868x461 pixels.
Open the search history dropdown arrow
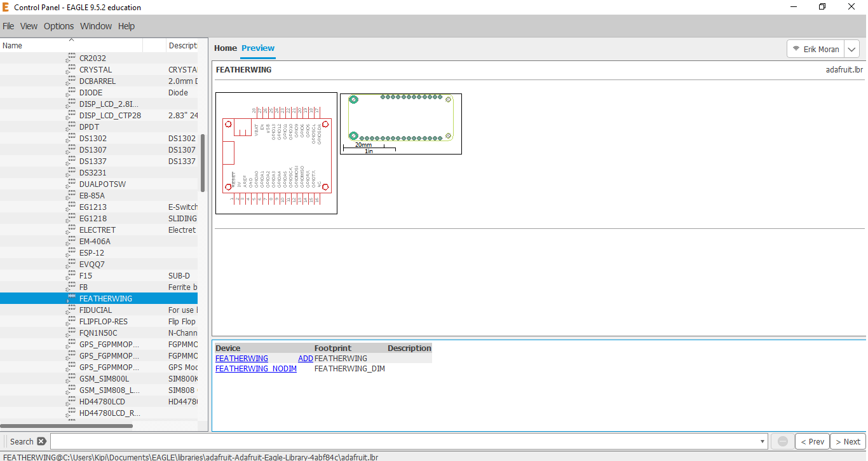coord(763,441)
